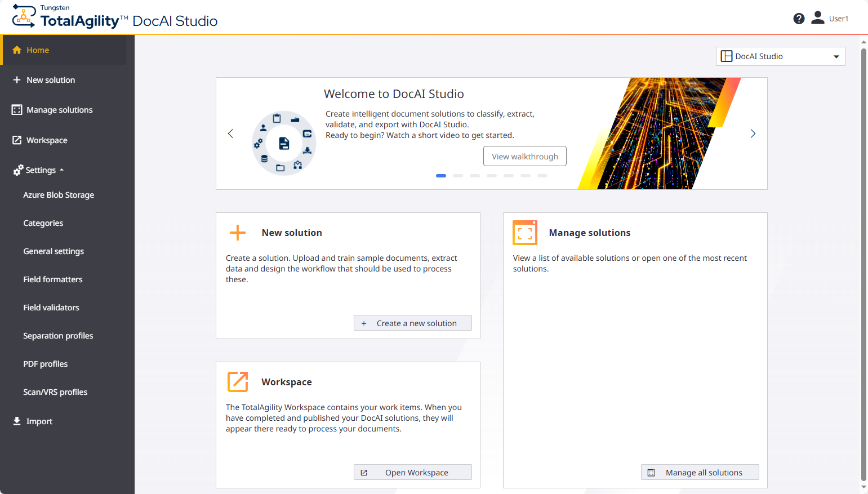Click the Workspace external-link icon in sidebar
Screen dimensions: 868x494
click(16, 140)
